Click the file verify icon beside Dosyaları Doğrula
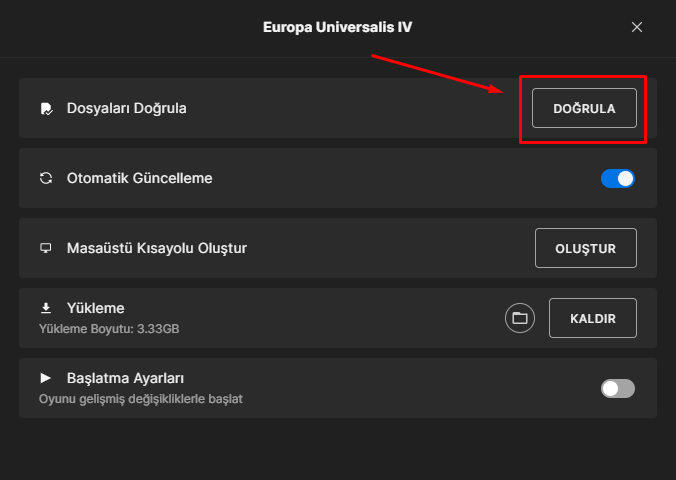This screenshot has height=480, width=676. pos(46,109)
